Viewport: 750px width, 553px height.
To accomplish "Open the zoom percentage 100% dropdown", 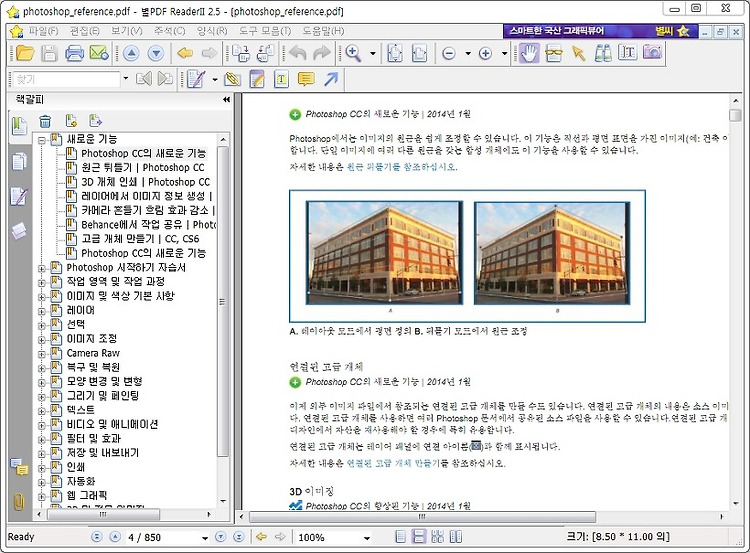I will click(366, 538).
